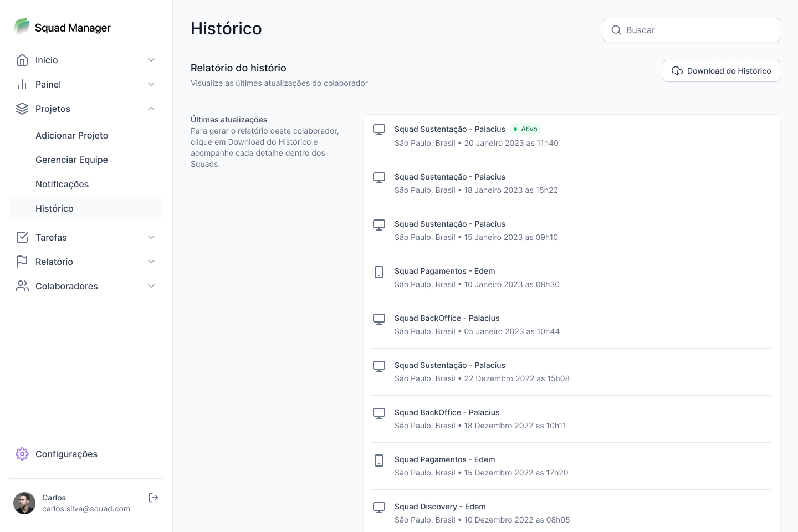Go to Notificações in the sidebar
Screen dimensions: 798x532
coord(62,184)
